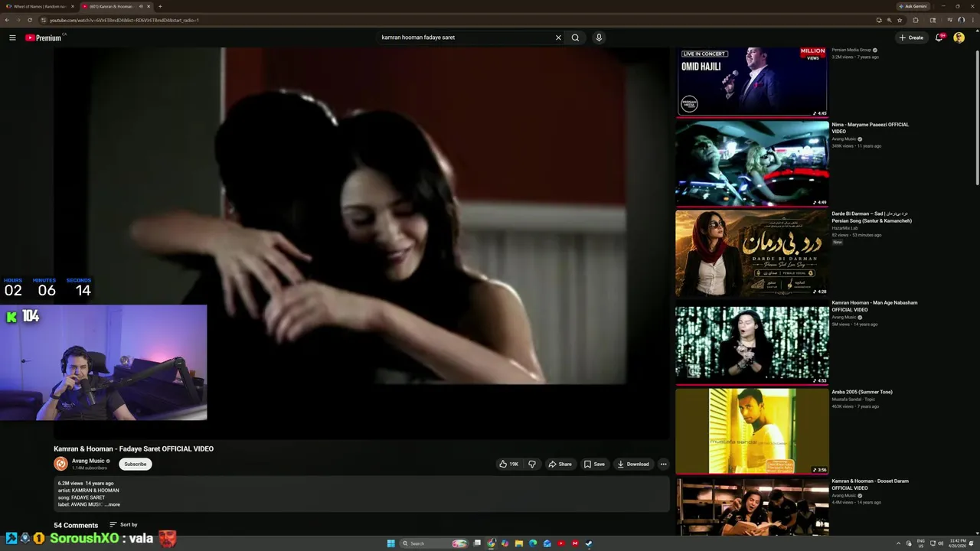Open Chrome three-dot menu

(x=973, y=20)
